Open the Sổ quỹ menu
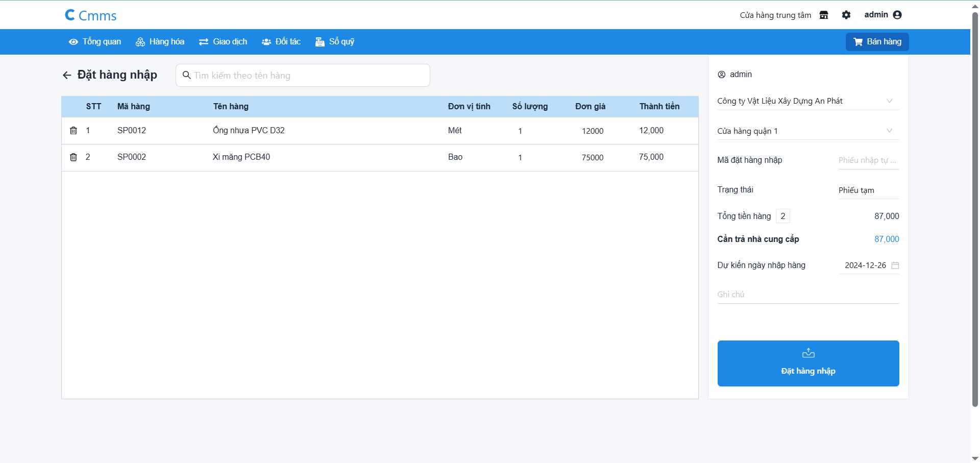Viewport: 980px width, 463px height. (x=335, y=42)
